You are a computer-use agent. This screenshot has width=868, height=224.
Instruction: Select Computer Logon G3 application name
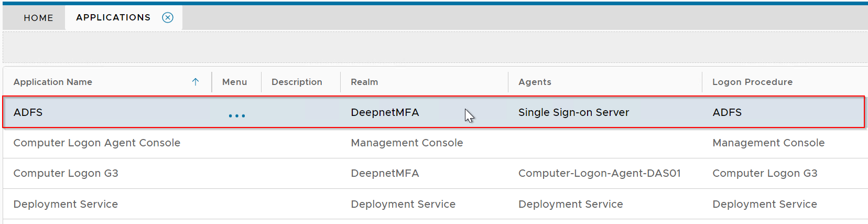(66, 173)
